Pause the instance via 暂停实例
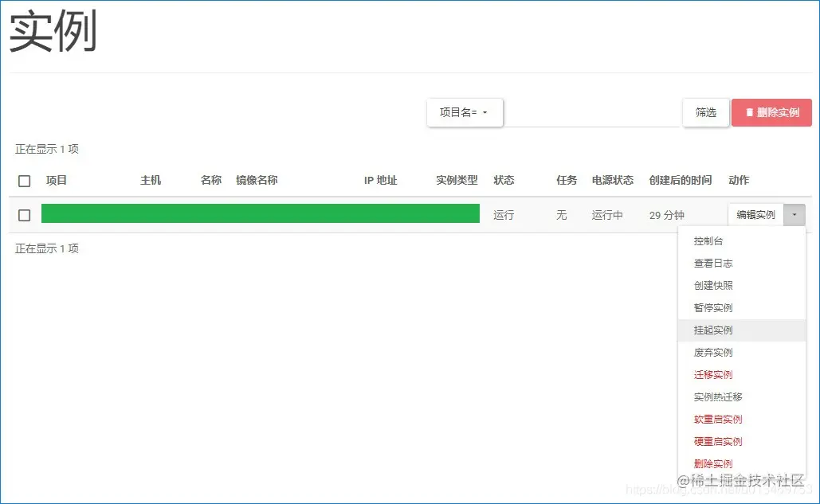Image resolution: width=820 pixels, height=504 pixels. pyautogui.click(x=712, y=307)
